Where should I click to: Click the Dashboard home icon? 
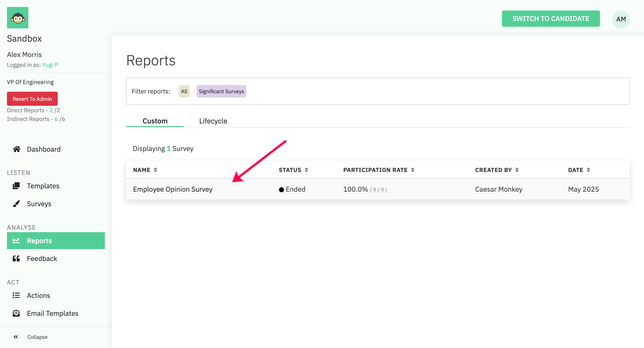point(17,149)
